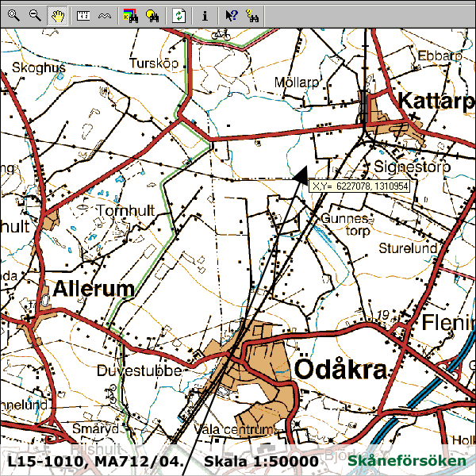Click the last toolbar binoculars find icon

(252, 14)
